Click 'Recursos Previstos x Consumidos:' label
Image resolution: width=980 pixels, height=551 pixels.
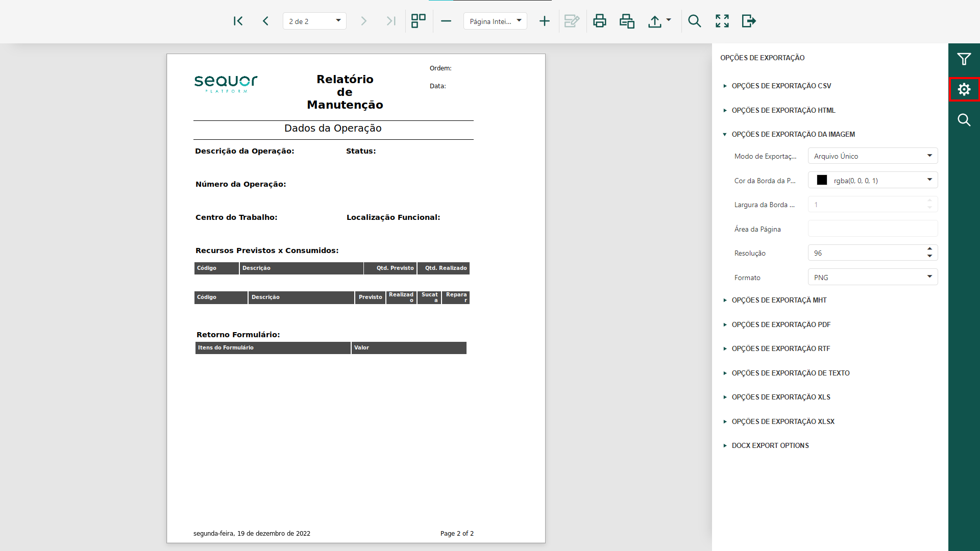267,251
